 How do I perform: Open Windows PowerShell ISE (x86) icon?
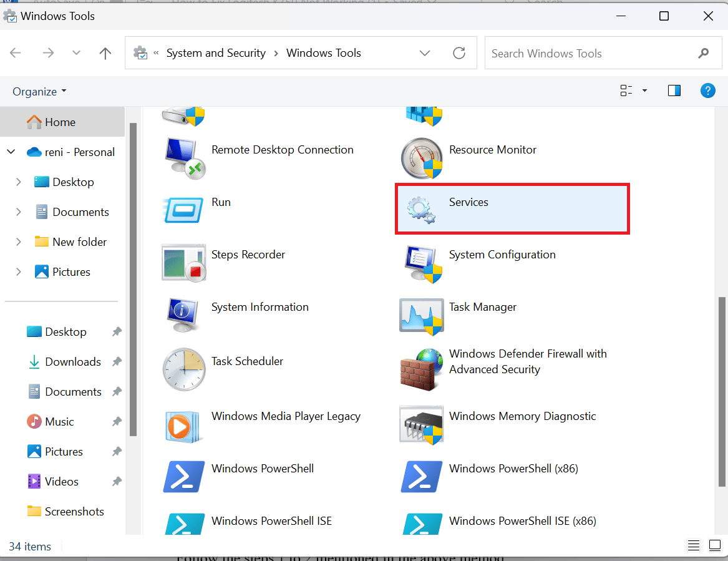(422, 524)
